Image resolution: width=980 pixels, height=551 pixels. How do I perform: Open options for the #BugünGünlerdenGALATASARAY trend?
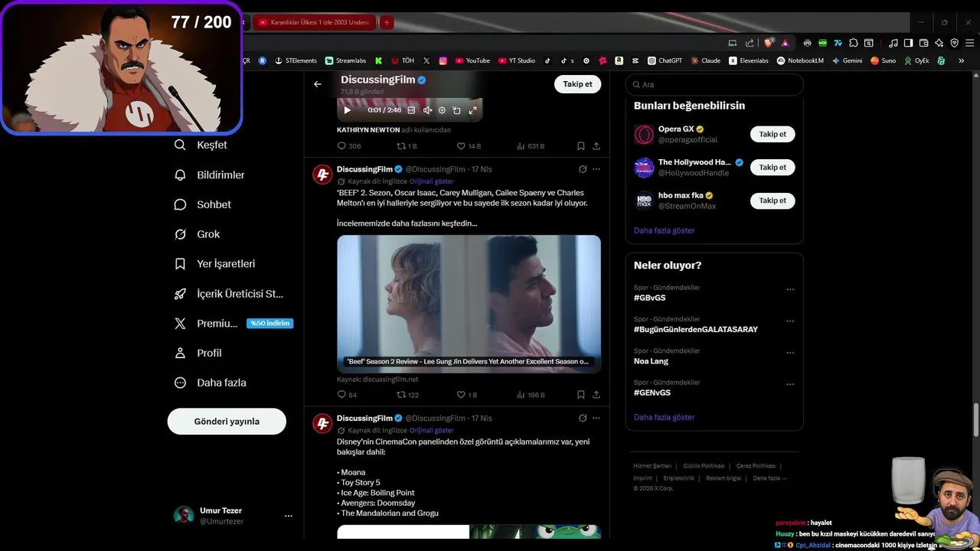(790, 321)
